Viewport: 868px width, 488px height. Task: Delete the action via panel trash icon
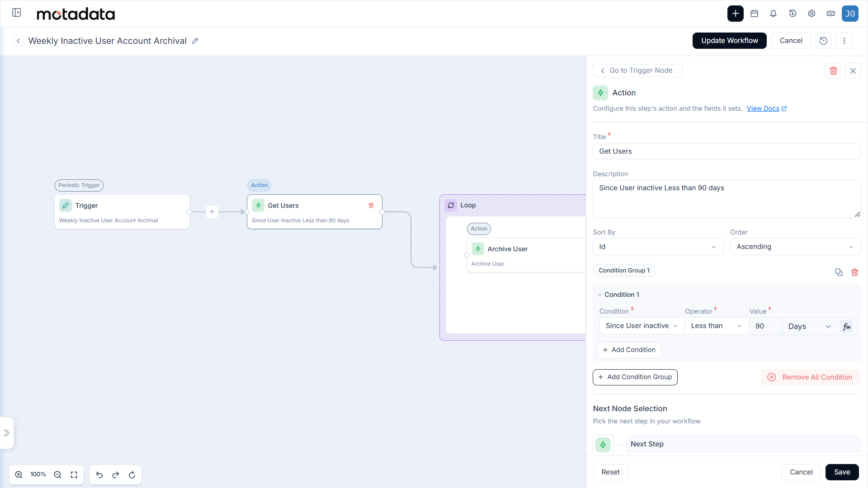click(833, 70)
